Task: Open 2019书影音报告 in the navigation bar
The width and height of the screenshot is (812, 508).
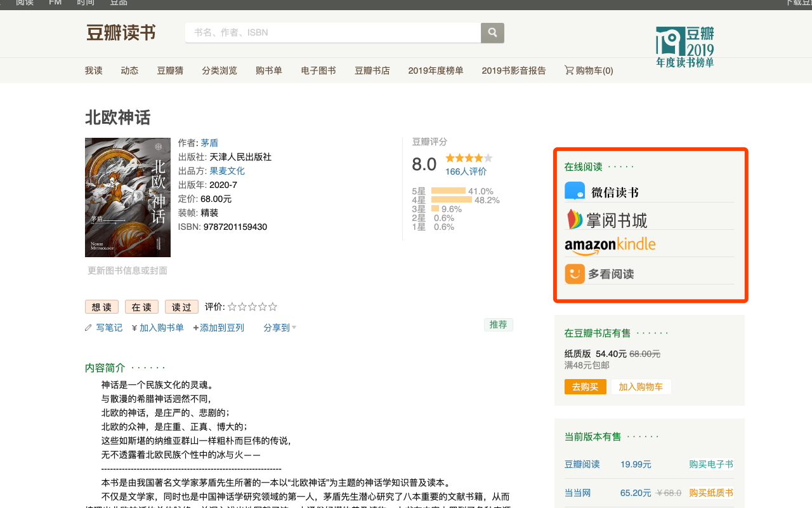Action: pos(514,70)
